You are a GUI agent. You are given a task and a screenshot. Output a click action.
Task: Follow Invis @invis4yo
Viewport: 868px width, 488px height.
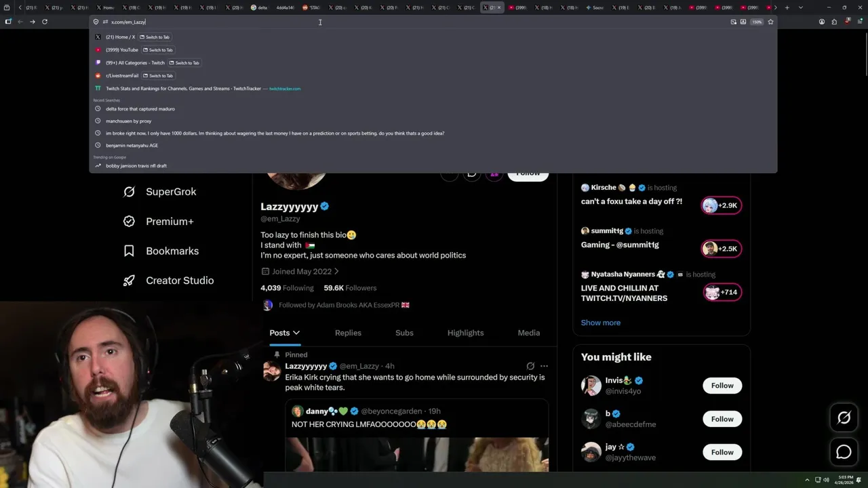pyautogui.click(x=722, y=386)
